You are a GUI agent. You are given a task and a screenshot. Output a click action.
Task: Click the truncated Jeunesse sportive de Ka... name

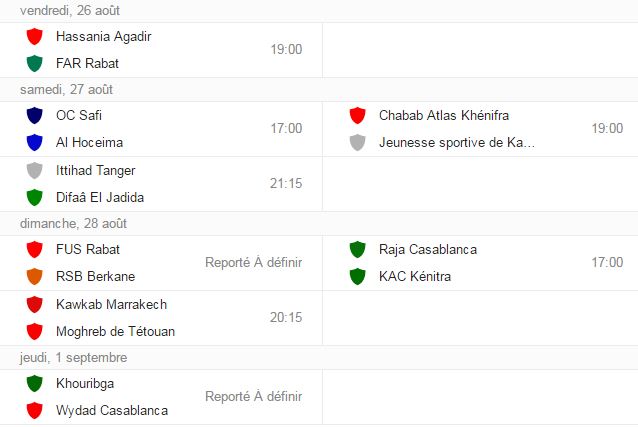coord(457,142)
